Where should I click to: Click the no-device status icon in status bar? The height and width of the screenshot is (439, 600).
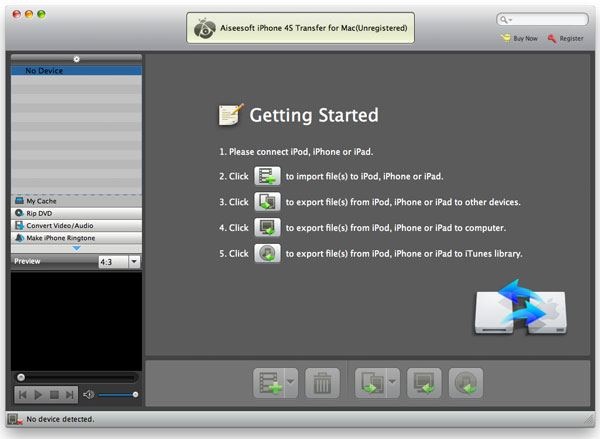(13, 421)
